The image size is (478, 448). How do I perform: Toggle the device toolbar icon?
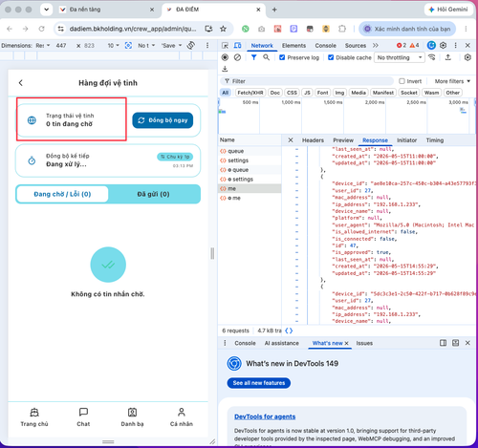pyautogui.click(x=237, y=46)
